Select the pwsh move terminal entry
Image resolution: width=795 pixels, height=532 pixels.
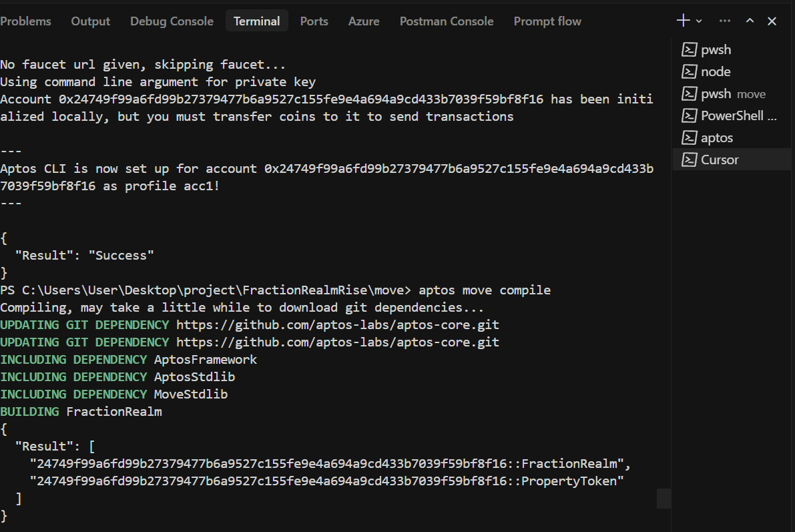732,94
